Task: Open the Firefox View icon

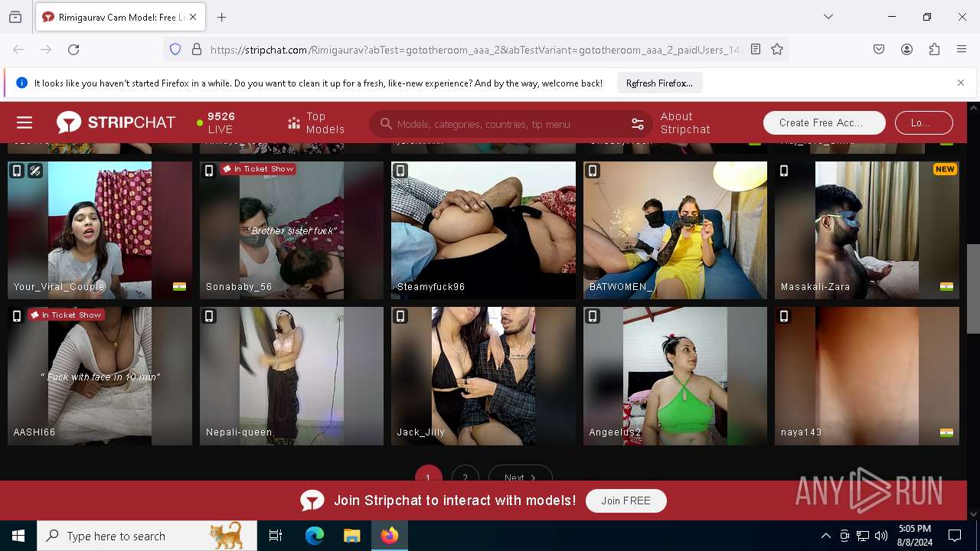Action: pos(15,17)
